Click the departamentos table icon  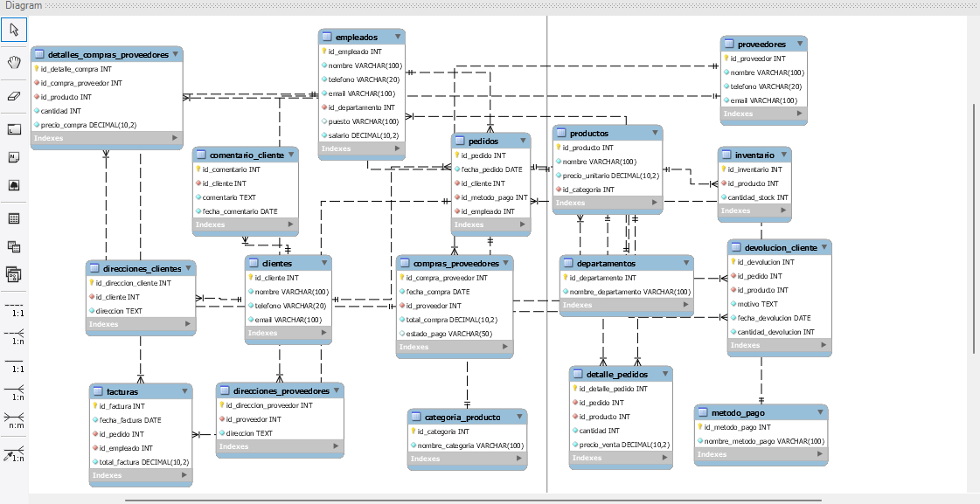click(568, 264)
